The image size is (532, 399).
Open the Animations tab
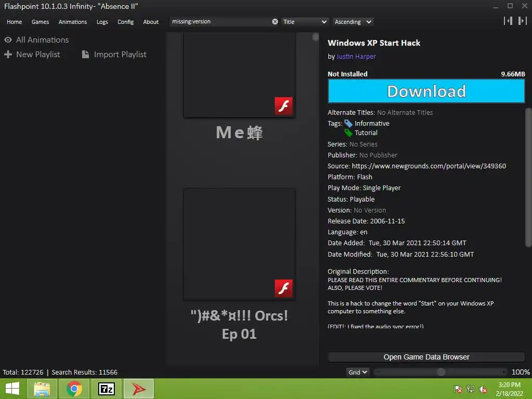click(73, 22)
